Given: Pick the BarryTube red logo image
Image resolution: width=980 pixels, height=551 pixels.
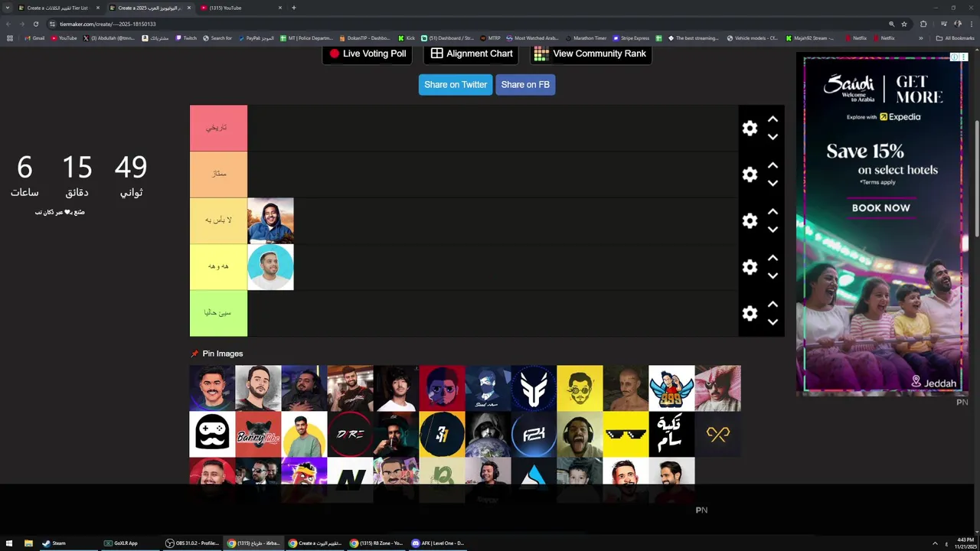Looking at the screenshot, I should [258, 434].
